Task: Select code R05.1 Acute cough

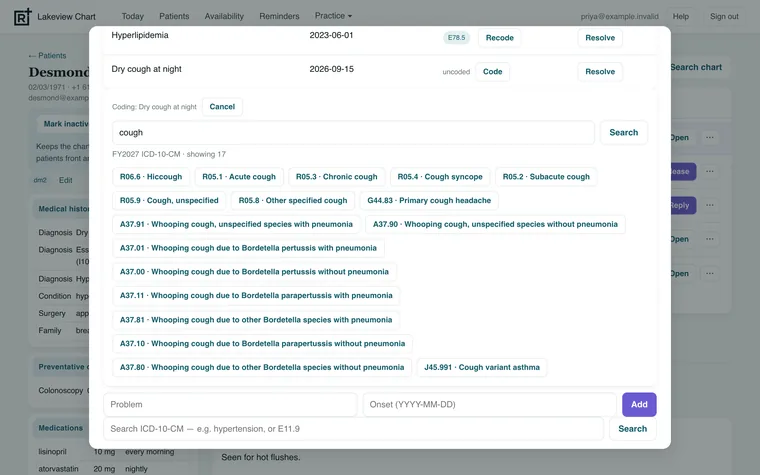Action: pyautogui.click(x=239, y=177)
